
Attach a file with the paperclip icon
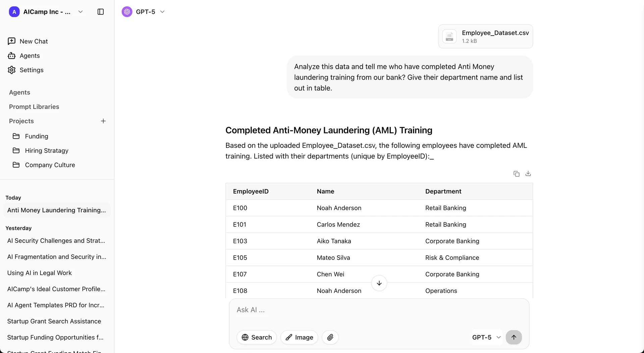330,337
